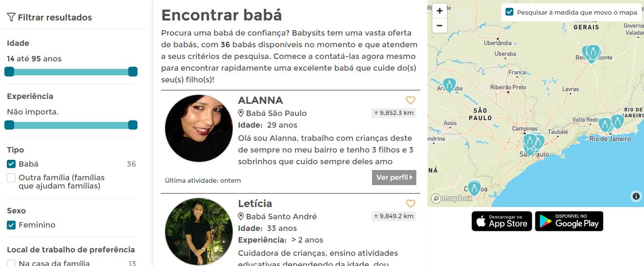Open the map attribution info icon
The width and height of the screenshot is (644, 266).
(x=636, y=196)
